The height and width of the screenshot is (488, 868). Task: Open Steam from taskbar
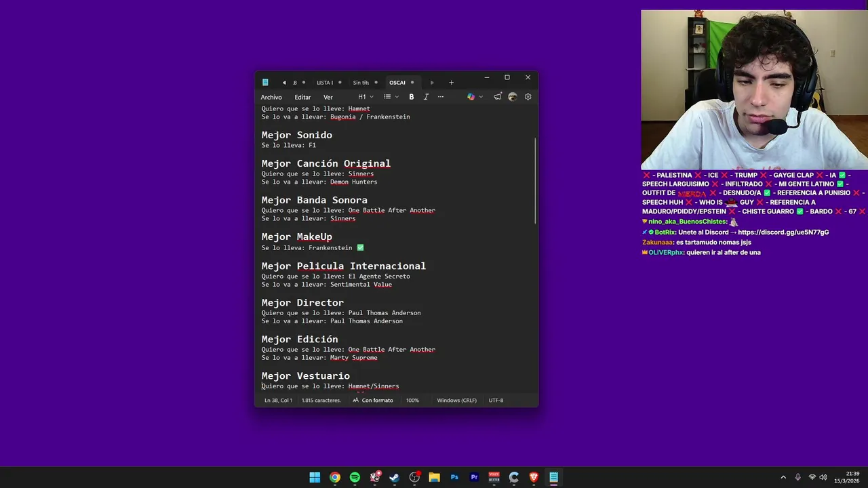tap(395, 477)
